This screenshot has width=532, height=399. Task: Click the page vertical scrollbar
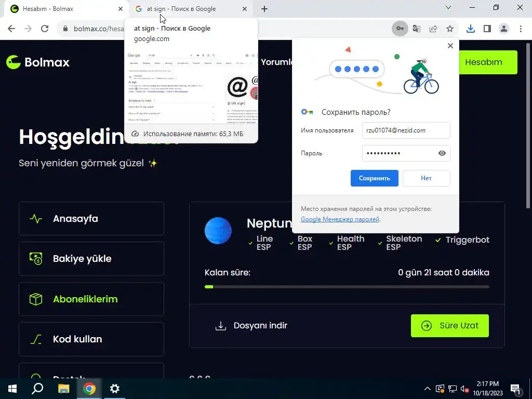click(528, 126)
